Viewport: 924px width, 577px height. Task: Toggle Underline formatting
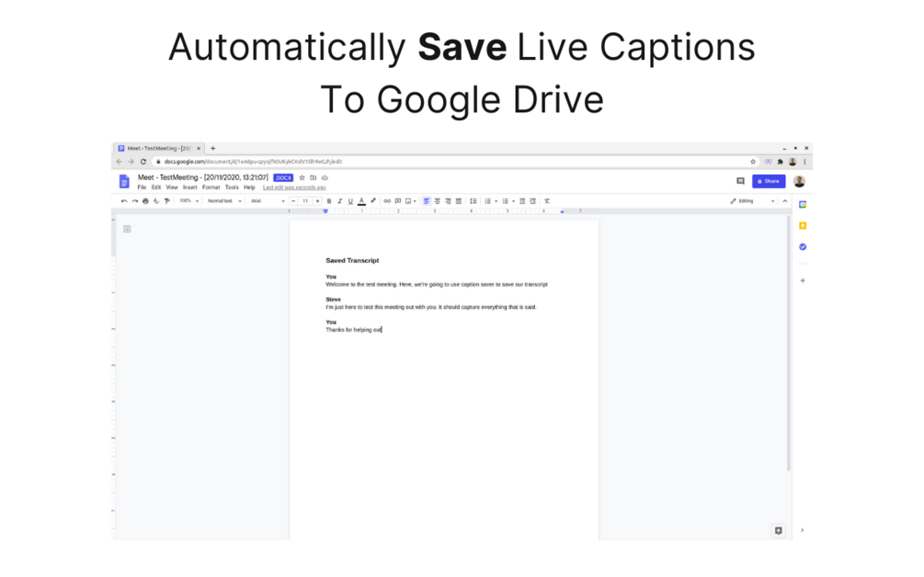pos(350,201)
